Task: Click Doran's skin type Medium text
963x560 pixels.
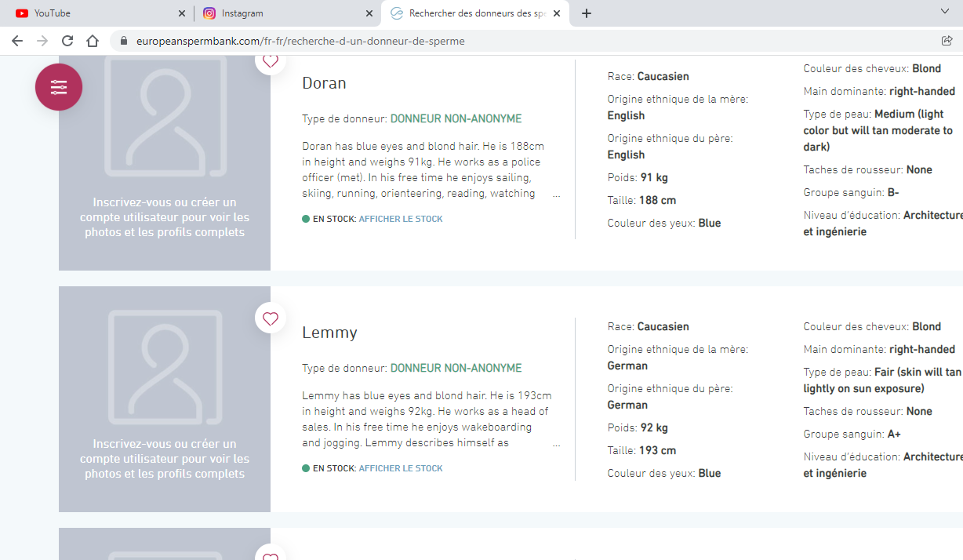Action: [x=878, y=131]
